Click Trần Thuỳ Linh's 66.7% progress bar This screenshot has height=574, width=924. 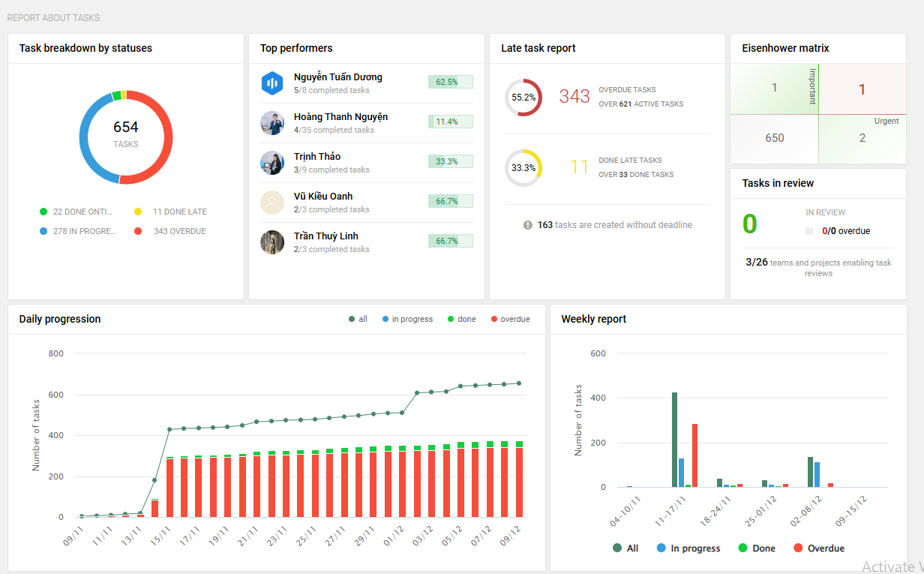pos(451,241)
